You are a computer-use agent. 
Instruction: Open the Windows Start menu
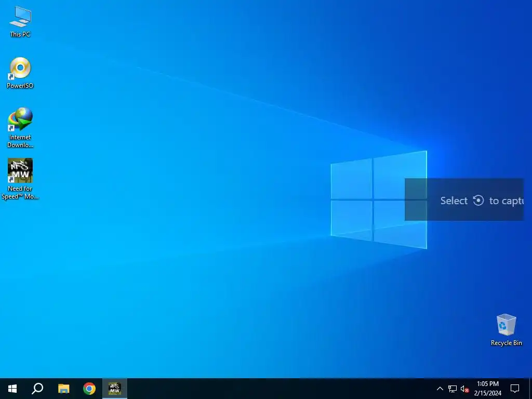pyautogui.click(x=12, y=389)
